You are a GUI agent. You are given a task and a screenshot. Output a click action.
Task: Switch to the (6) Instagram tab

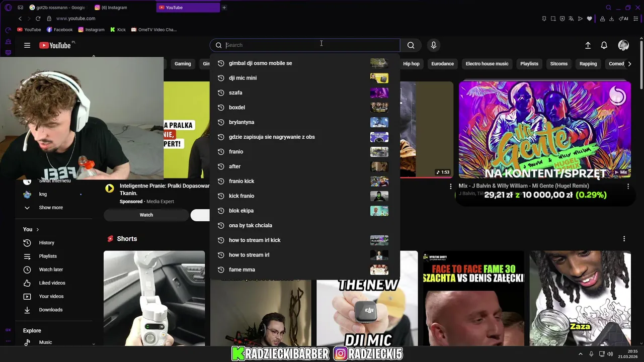pyautogui.click(x=123, y=8)
